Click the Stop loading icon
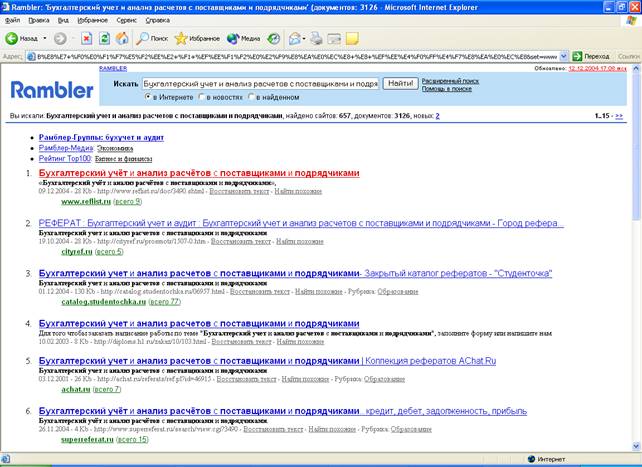 point(87,39)
